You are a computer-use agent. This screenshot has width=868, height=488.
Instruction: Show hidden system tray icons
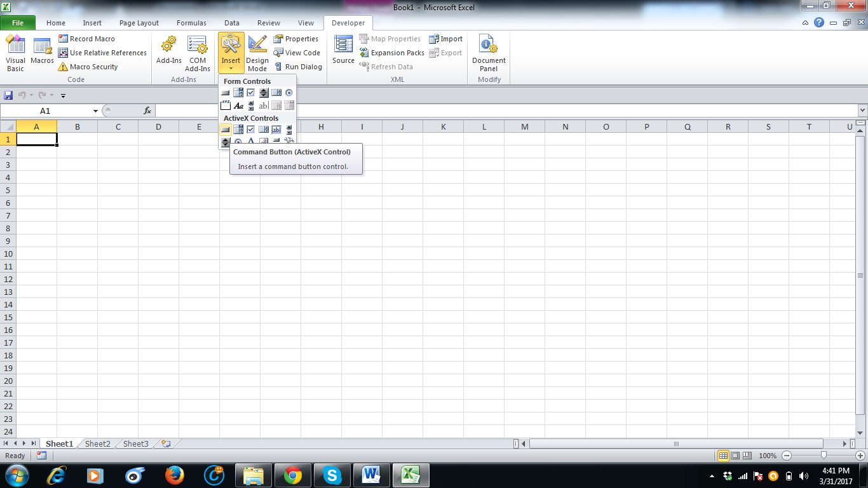coord(712,475)
